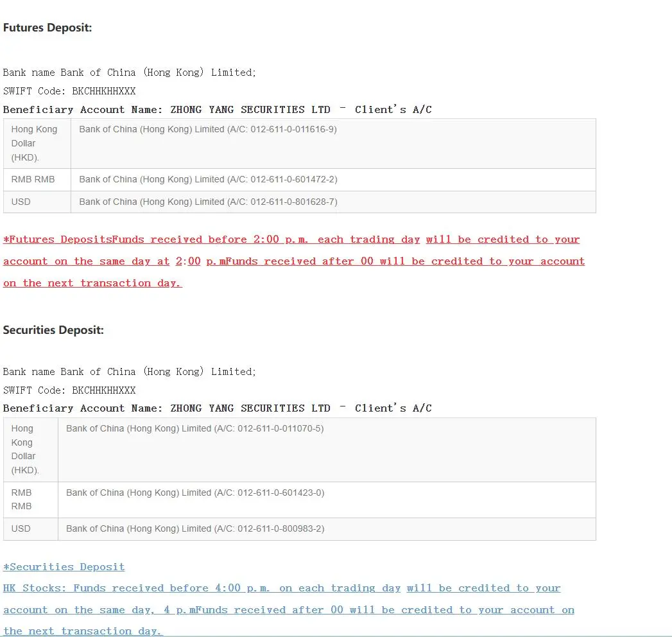Click the red 'on the next transaction day' line
Screen dimensions: 672x637
[92, 283]
